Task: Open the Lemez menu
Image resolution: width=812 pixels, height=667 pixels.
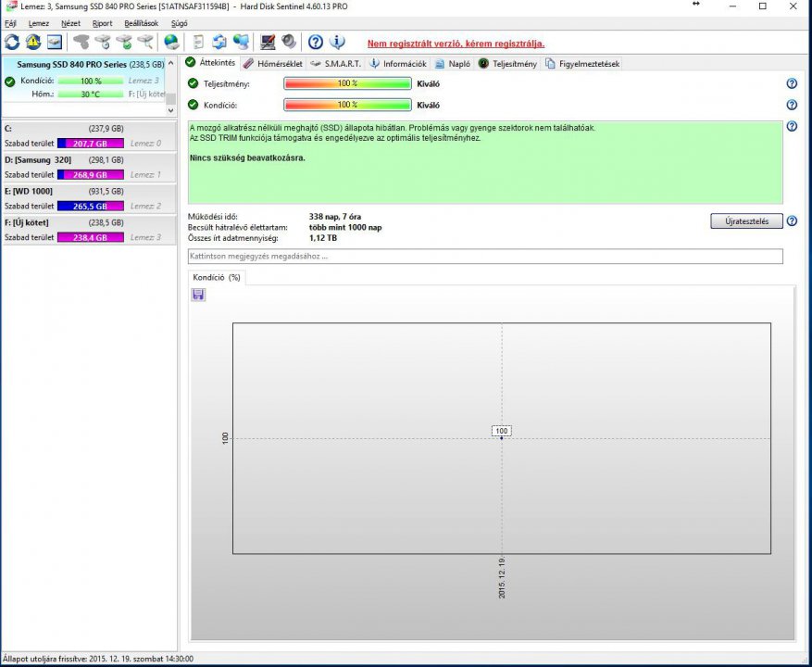Action: click(x=38, y=23)
